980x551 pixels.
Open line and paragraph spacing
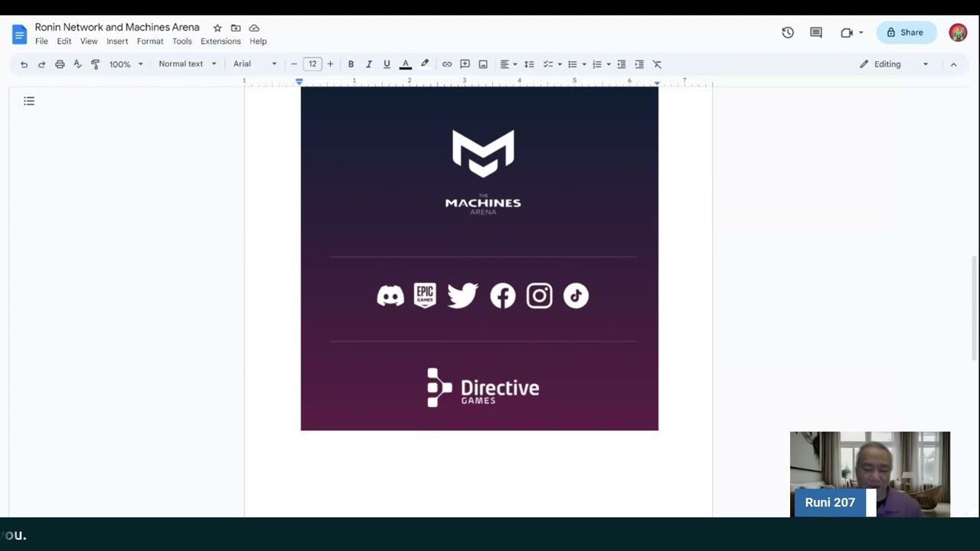click(529, 64)
